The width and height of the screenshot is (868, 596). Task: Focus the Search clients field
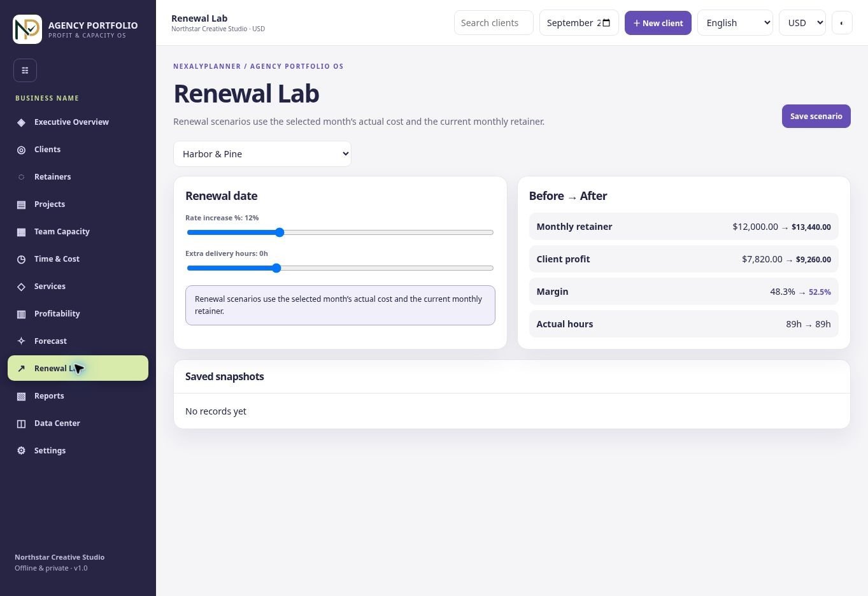(x=494, y=23)
